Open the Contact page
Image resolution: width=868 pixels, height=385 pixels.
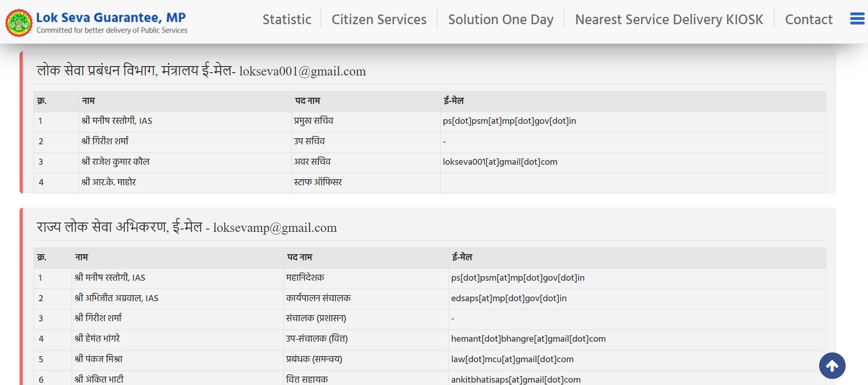point(808,20)
